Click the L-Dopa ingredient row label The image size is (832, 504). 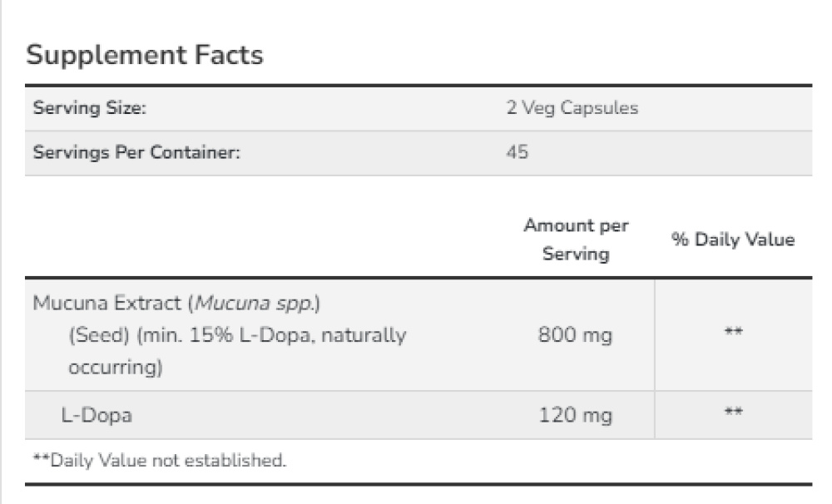pos(97,414)
